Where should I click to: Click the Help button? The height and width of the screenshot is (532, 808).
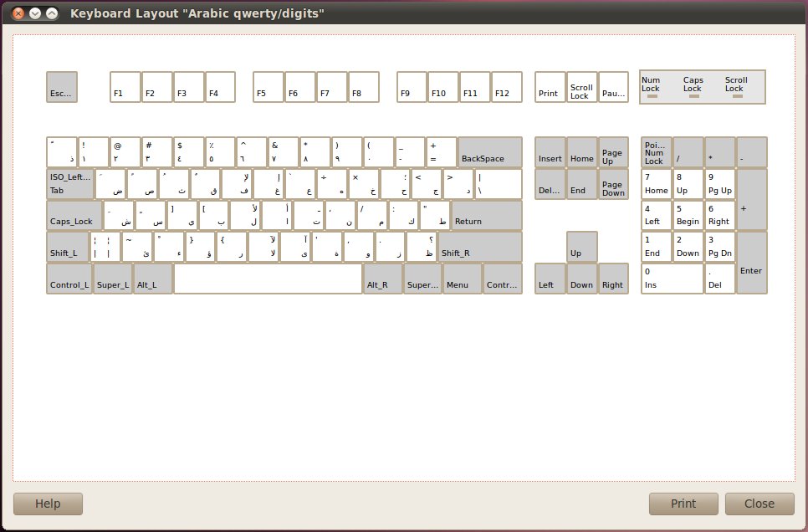(x=48, y=504)
